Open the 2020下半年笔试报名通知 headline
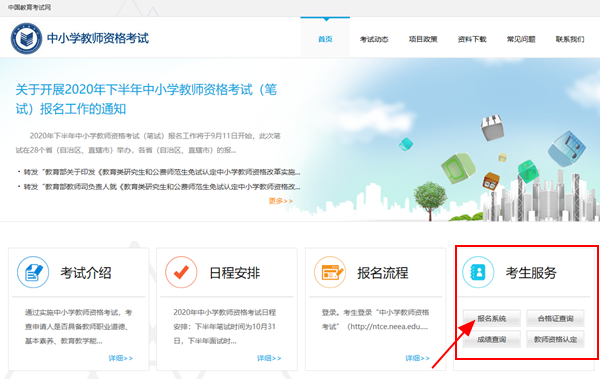The width and height of the screenshot is (600, 379). (x=146, y=99)
